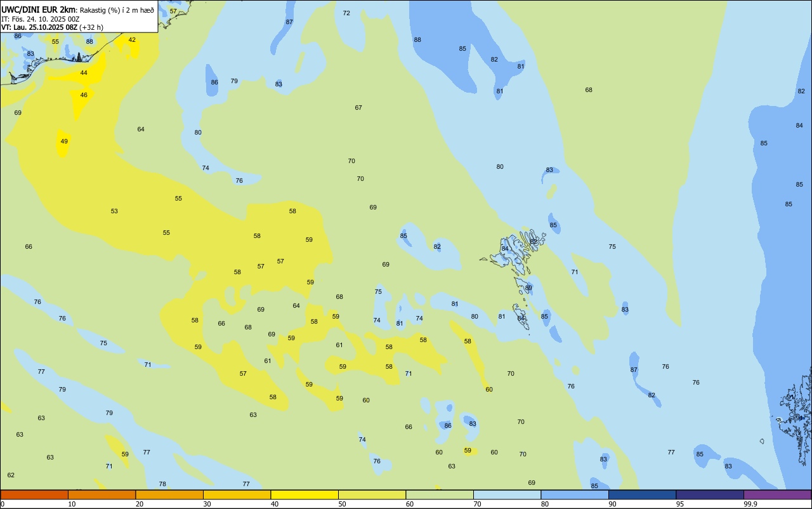Click the '(+32 h)' forecast offset text
812x509 pixels.
91,27
